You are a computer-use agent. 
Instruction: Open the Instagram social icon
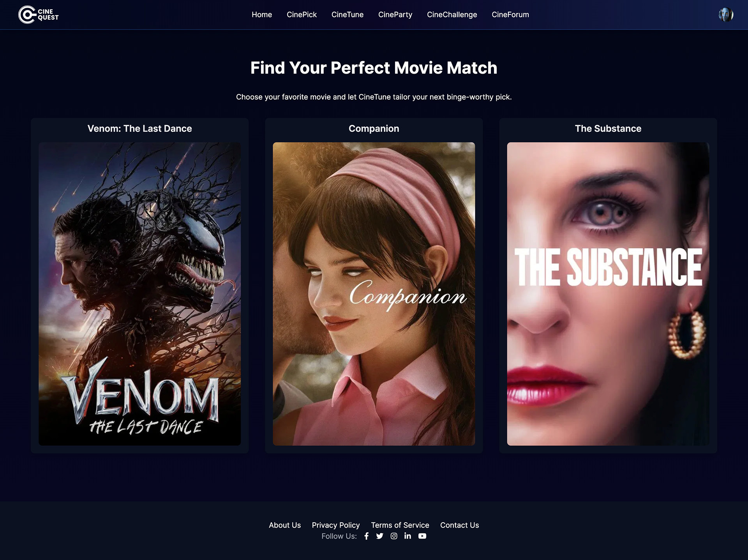(x=394, y=536)
